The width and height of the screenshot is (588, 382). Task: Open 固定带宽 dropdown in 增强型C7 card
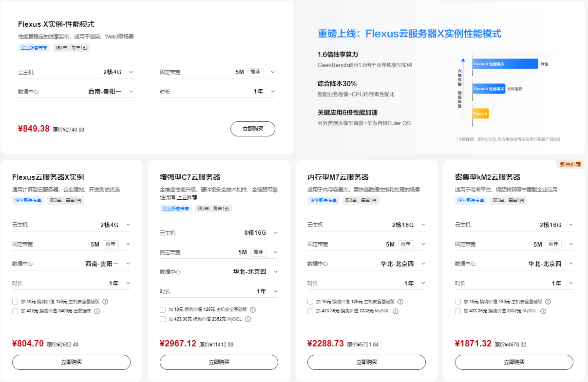[219, 252]
